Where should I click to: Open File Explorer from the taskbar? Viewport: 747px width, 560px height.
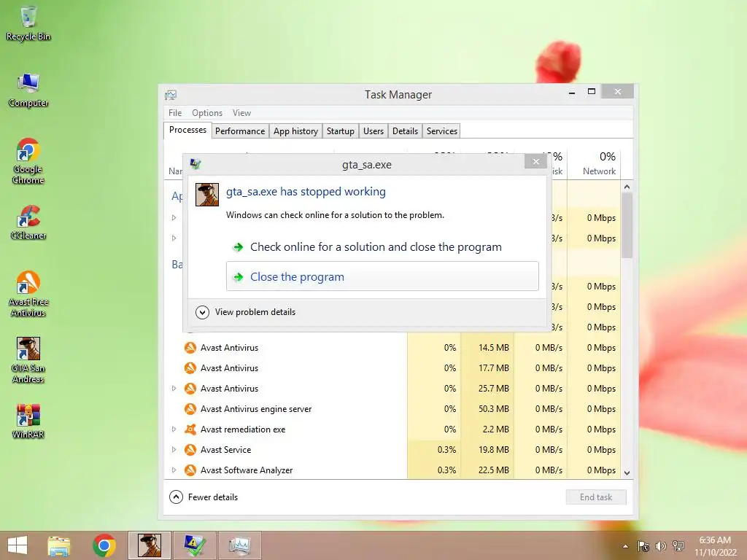[59, 545]
